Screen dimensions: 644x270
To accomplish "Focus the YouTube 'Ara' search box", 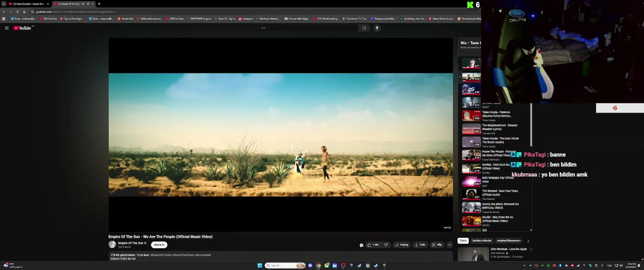I will 309,28.
